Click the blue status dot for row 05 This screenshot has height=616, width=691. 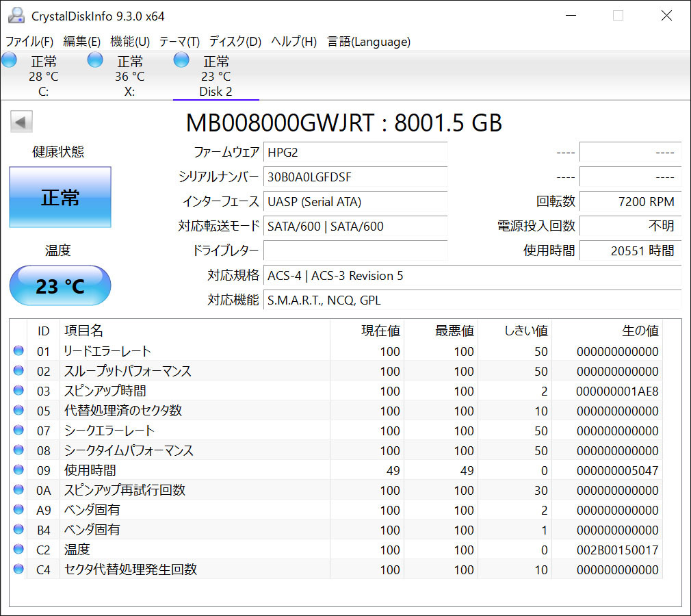(x=18, y=411)
